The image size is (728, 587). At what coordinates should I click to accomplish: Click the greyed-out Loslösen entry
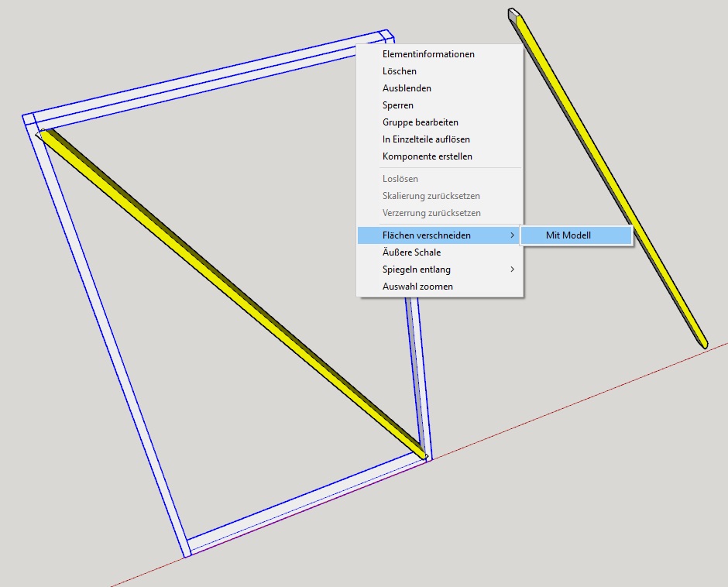[x=400, y=179]
